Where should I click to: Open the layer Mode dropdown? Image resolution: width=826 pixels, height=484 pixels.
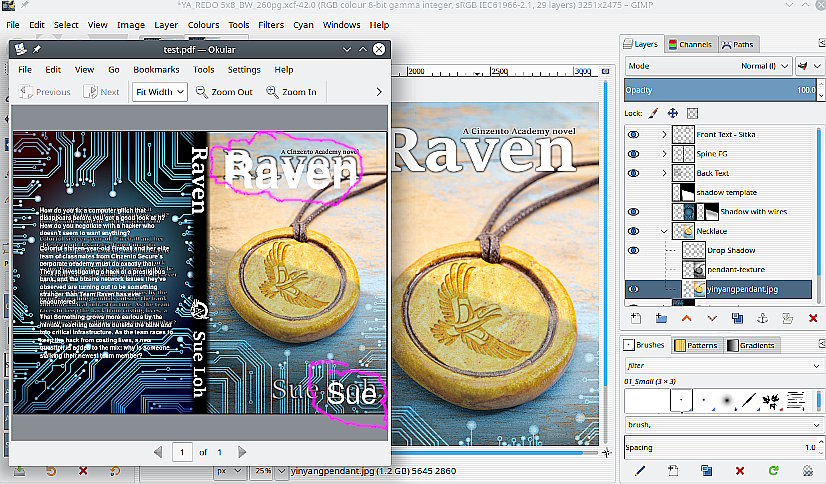(709, 66)
